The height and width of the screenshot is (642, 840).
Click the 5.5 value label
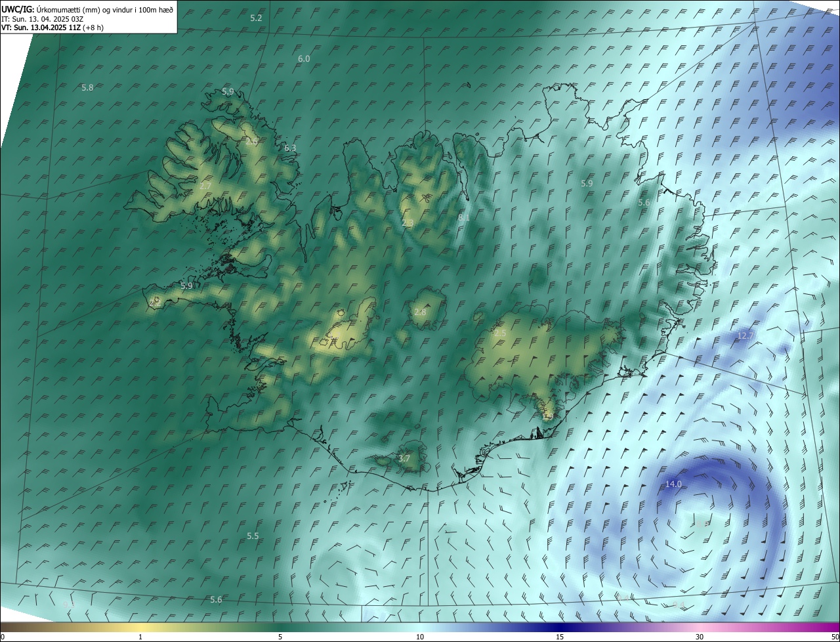(x=253, y=536)
